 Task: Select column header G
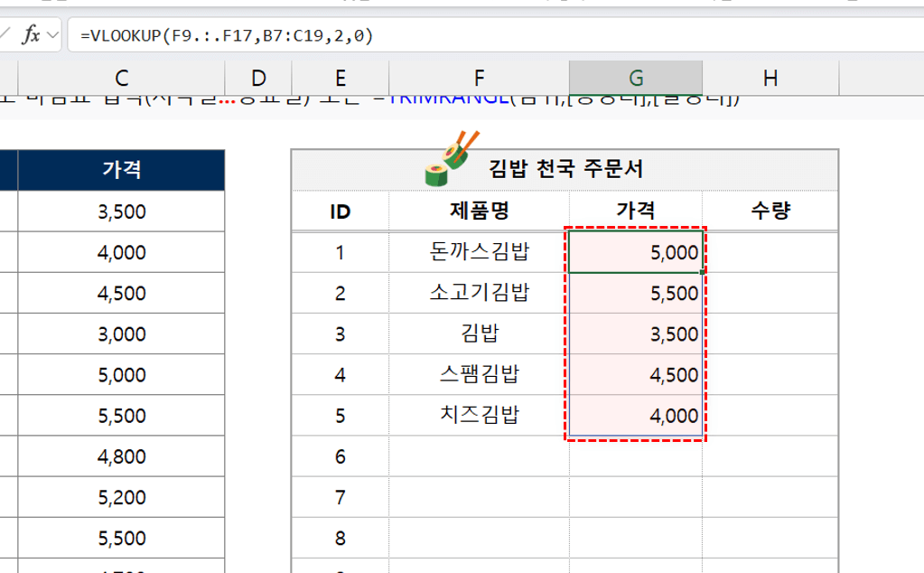(x=636, y=78)
